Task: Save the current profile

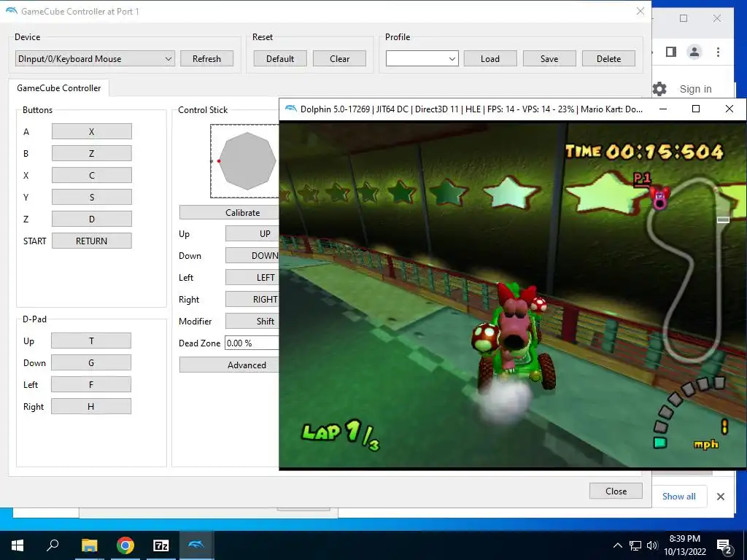Action: [549, 58]
